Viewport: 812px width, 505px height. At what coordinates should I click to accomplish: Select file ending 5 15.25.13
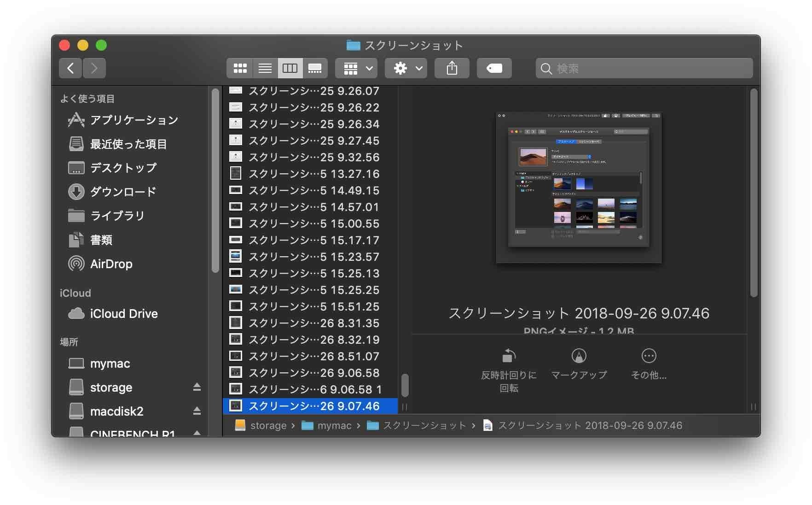tap(310, 273)
